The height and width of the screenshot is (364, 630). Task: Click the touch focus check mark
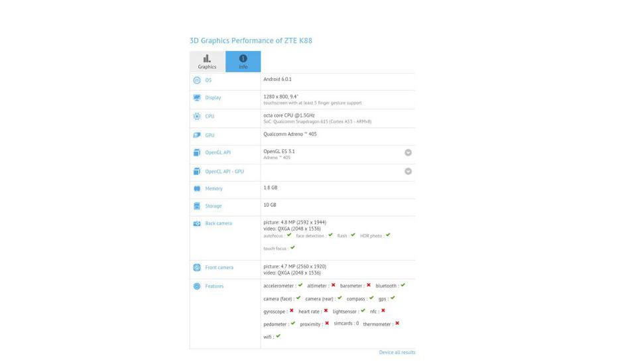coord(292,248)
